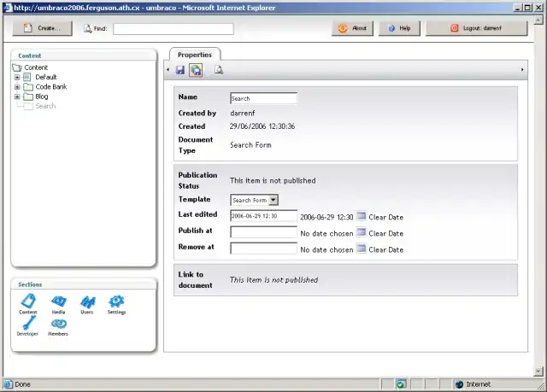Open the Template dropdown
The image size is (547, 392).
[x=273, y=200]
